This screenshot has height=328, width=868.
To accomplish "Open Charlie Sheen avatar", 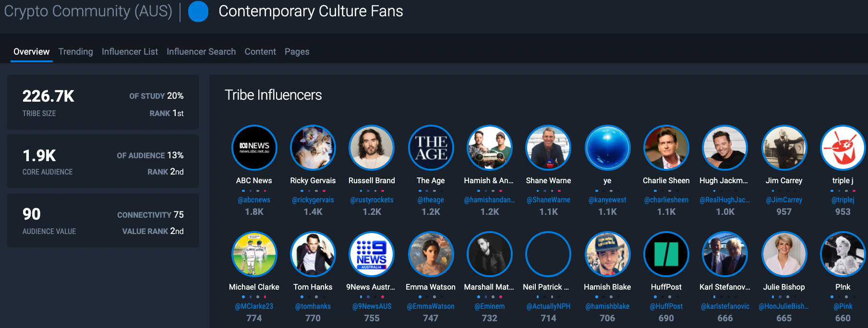I will click(666, 148).
